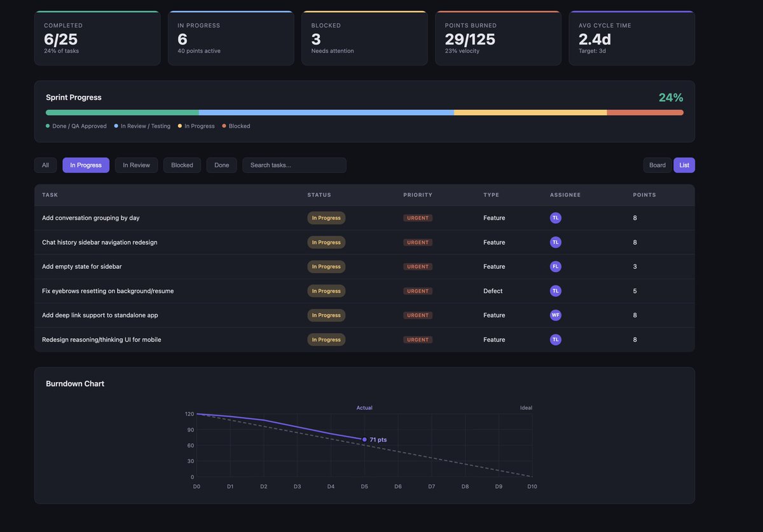
Task: Open the Points Burned 29/125 card
Action: (498, 38)
